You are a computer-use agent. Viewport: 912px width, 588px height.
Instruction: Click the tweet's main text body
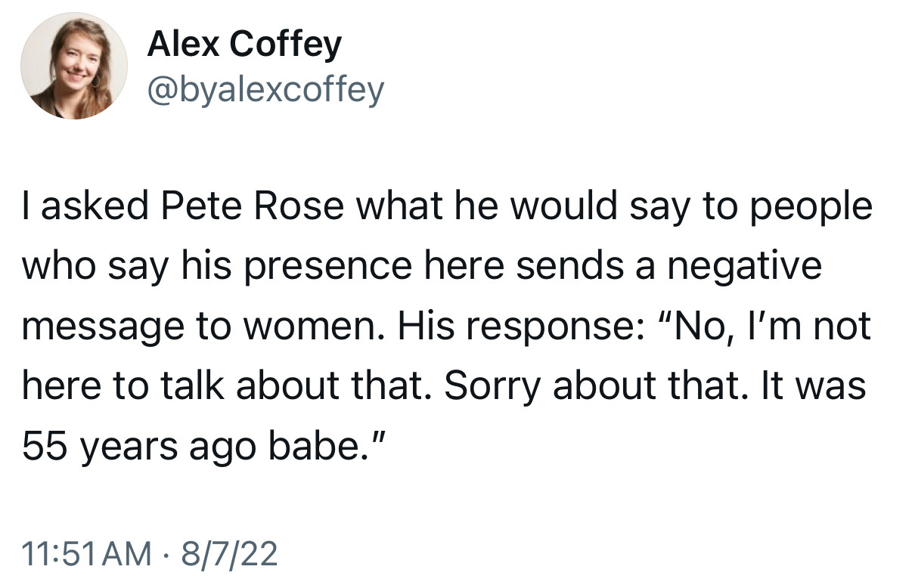[x=447, y=326]
